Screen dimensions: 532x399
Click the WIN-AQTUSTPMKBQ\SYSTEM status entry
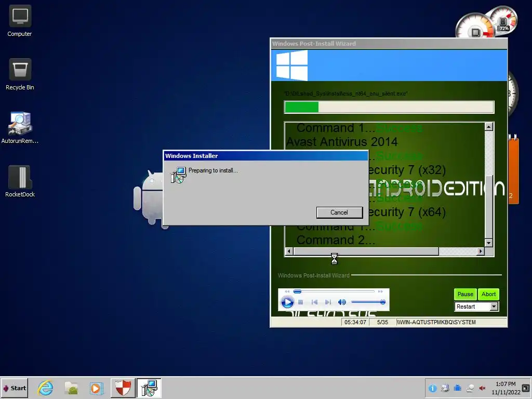coord(451,322)
